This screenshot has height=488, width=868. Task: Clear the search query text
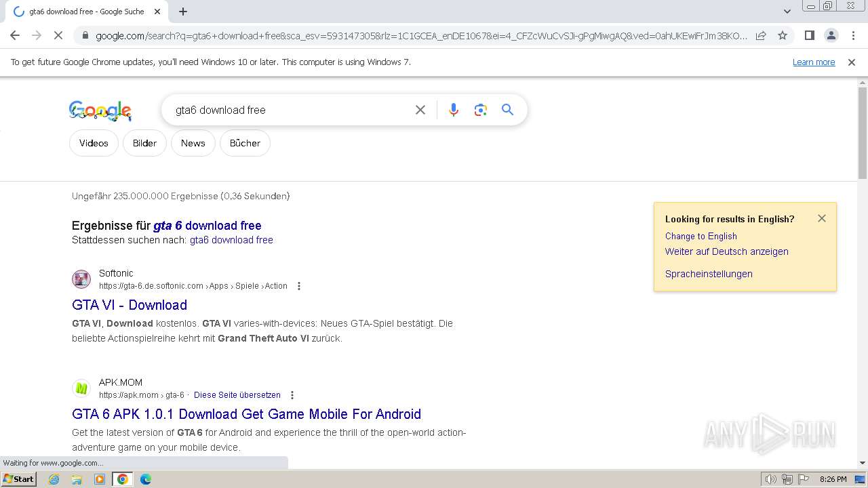coord(420,110)
